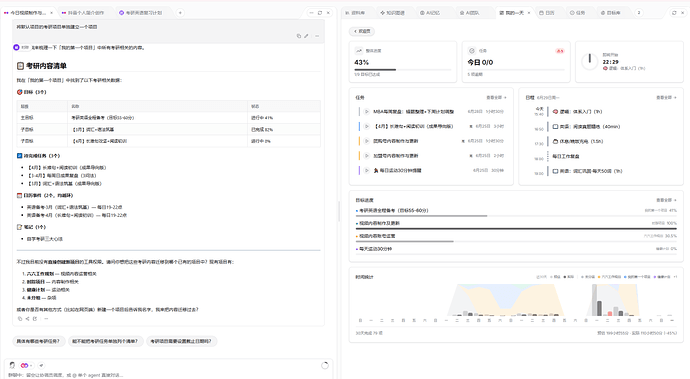Open a new chat tab with the plus icon
Screen dimensions: 690x379
pyautogui.click(x=180, y=13)
